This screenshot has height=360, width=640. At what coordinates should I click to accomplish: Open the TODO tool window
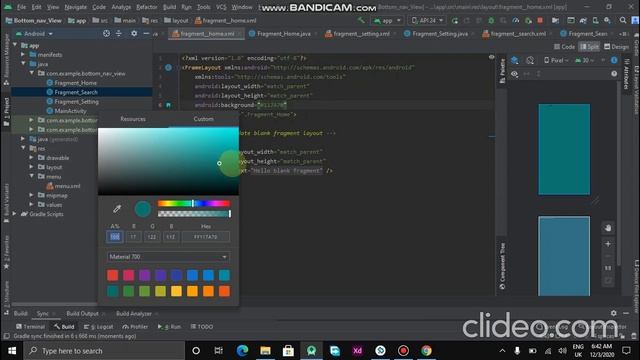coord(202,327)
